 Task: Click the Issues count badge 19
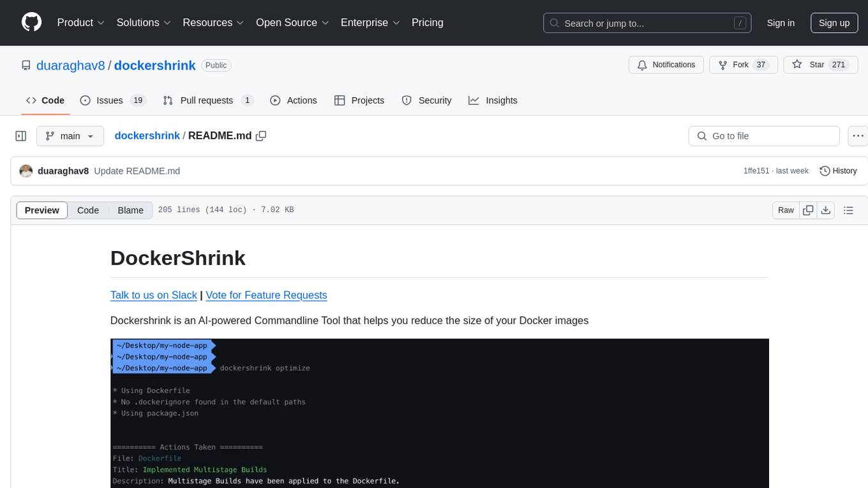[x=137, y=100]
